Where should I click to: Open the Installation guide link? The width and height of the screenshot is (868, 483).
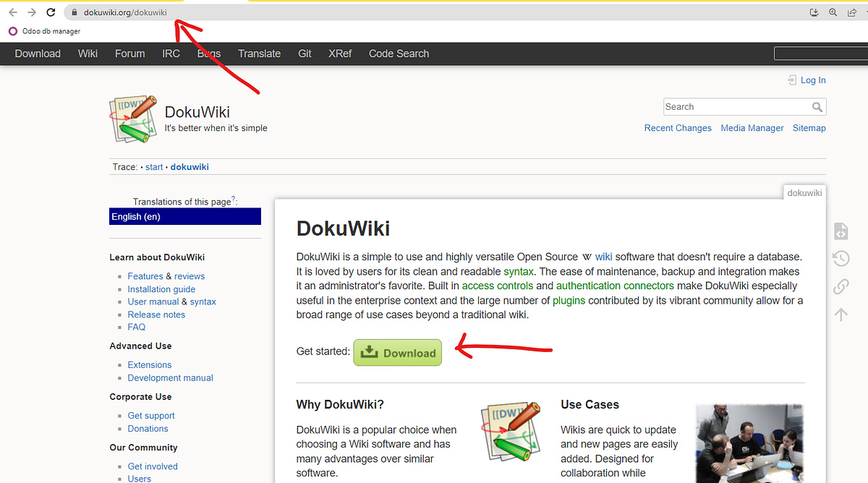point(161,289)
